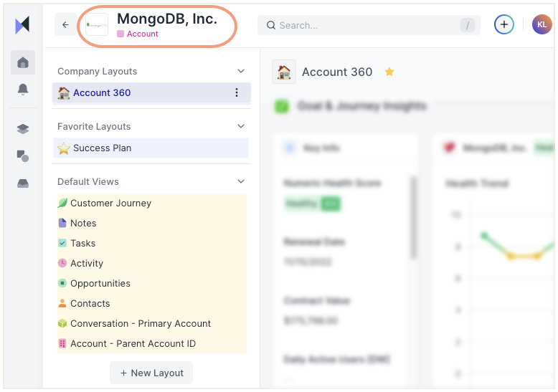
Task: Click the Default Views heading text
Action: [88, 182]
